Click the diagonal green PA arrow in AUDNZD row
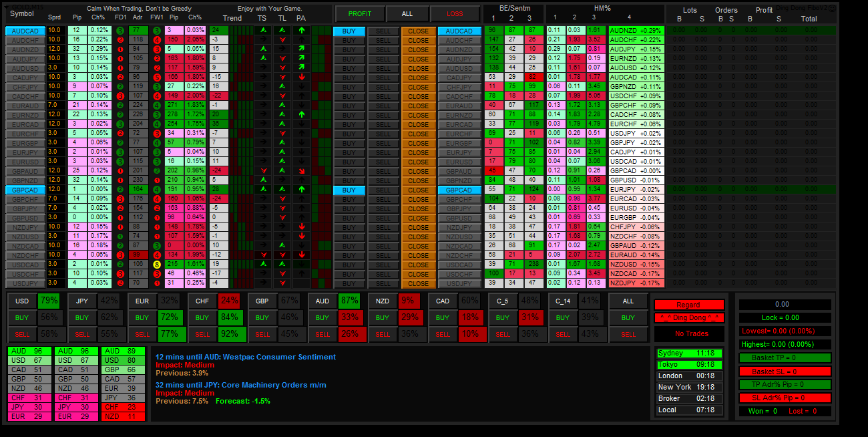This screenshot has height=437, width=868. (302, 49)
